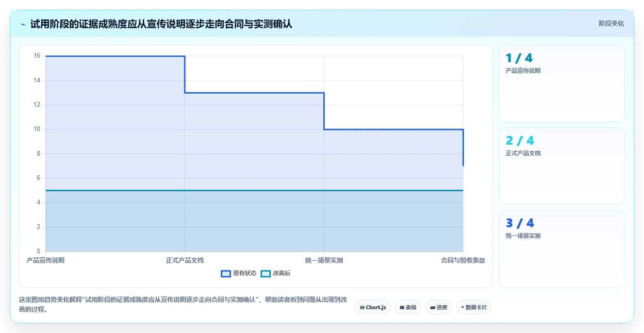Open the 3 / 4 统一场景实测 card
The image size is (644, 333).
pyautogui.click(x=561, y=249)
